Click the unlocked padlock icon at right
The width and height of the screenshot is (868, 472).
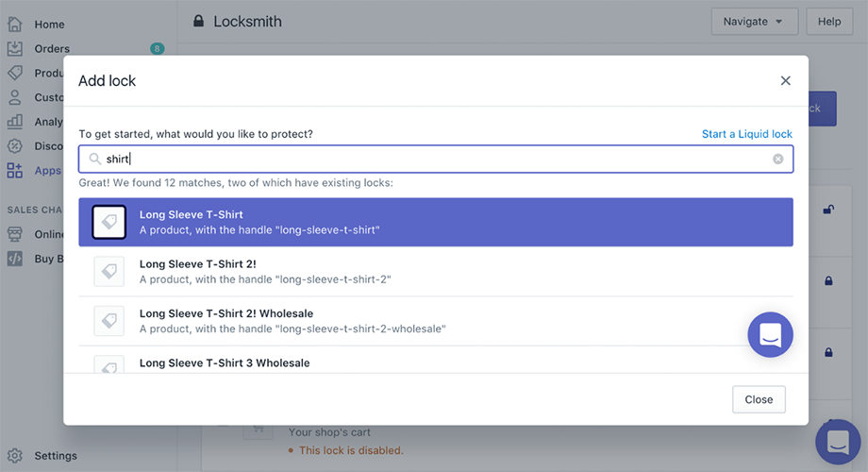tap(828, 210)
